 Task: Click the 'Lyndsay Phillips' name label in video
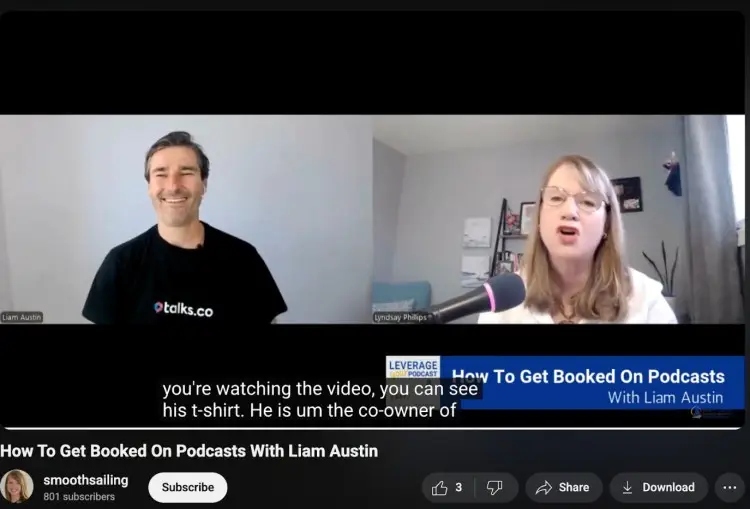click(x=401, y=317)
